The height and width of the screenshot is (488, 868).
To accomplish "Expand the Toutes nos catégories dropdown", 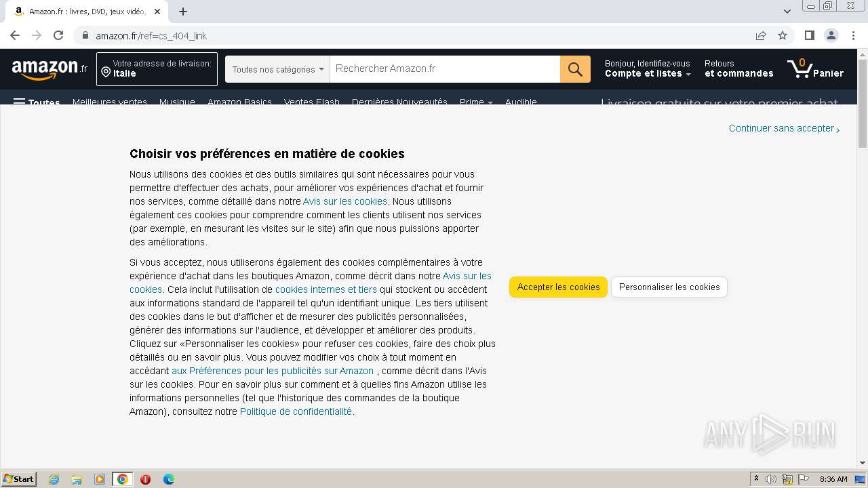I will pyautogui.click(x=277, y=69).
